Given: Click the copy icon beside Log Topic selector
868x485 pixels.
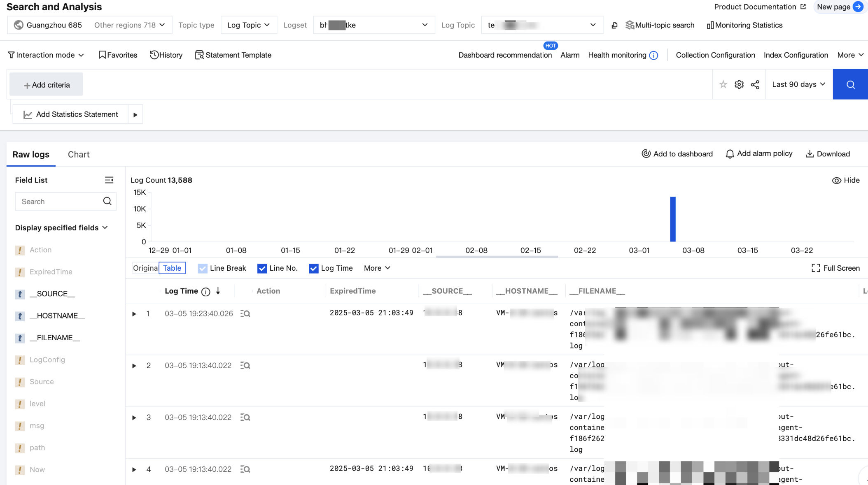Looking at the screenshot, I should click(x=614, y=25).
